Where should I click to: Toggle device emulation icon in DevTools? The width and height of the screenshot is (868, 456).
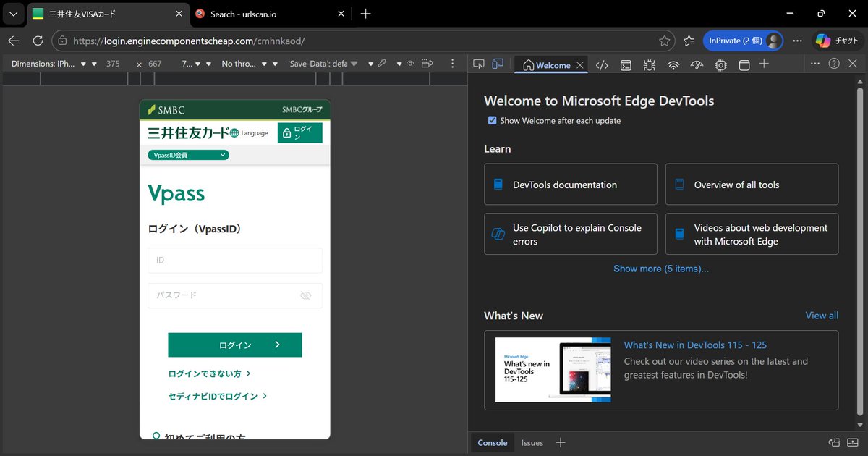498,64
